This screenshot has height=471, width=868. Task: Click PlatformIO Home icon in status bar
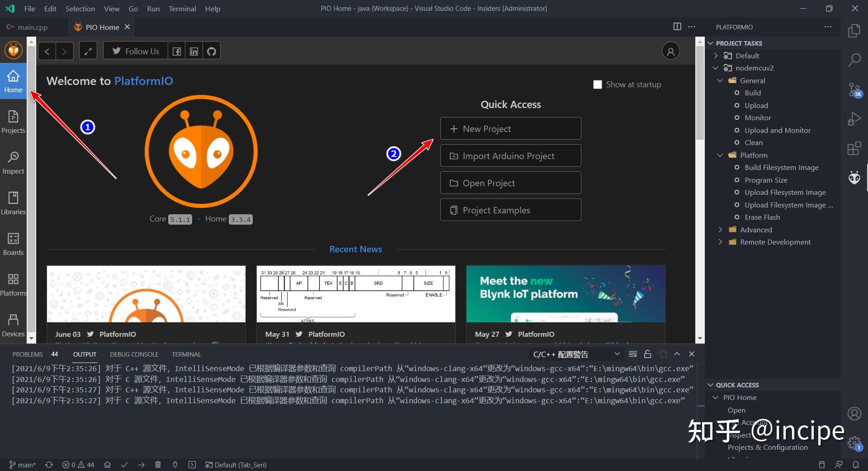pyautogui.click(x=107, y=465)
